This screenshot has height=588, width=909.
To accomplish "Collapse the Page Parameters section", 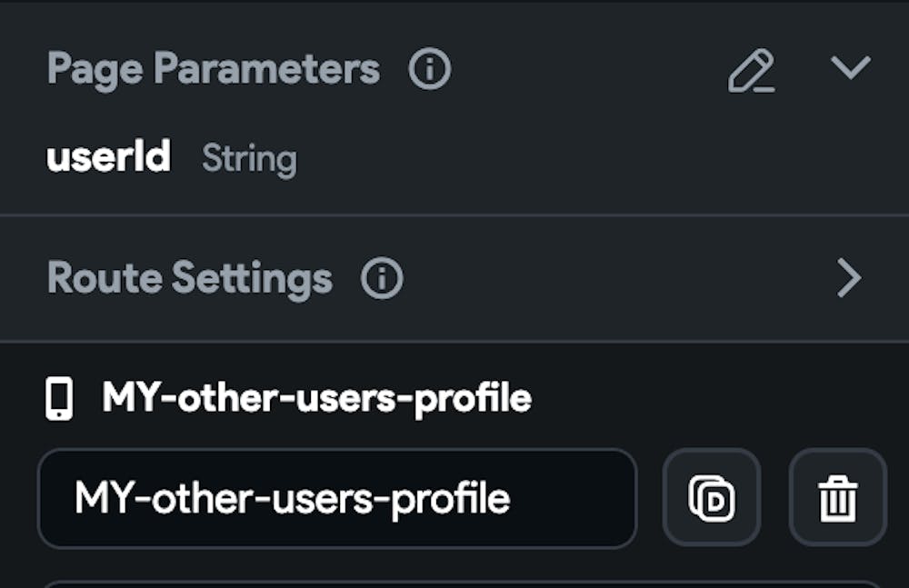I will pos(850,67).
